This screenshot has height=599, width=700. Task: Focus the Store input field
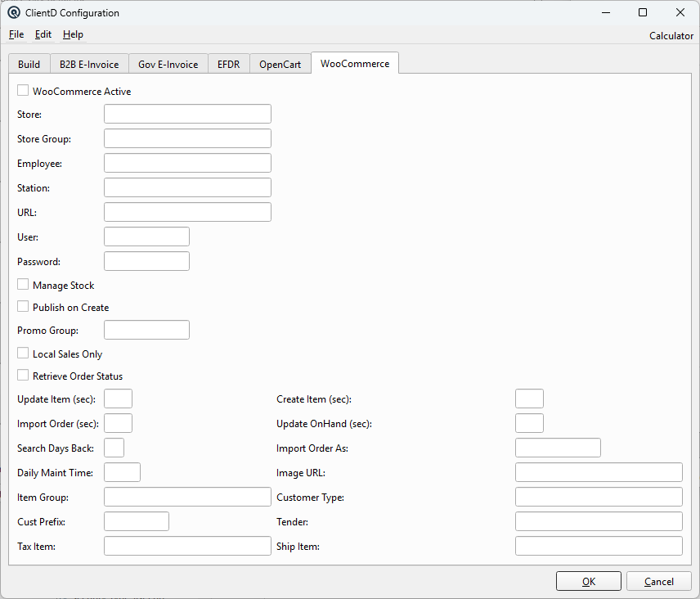pyautogui.click(x=187, y=114)
